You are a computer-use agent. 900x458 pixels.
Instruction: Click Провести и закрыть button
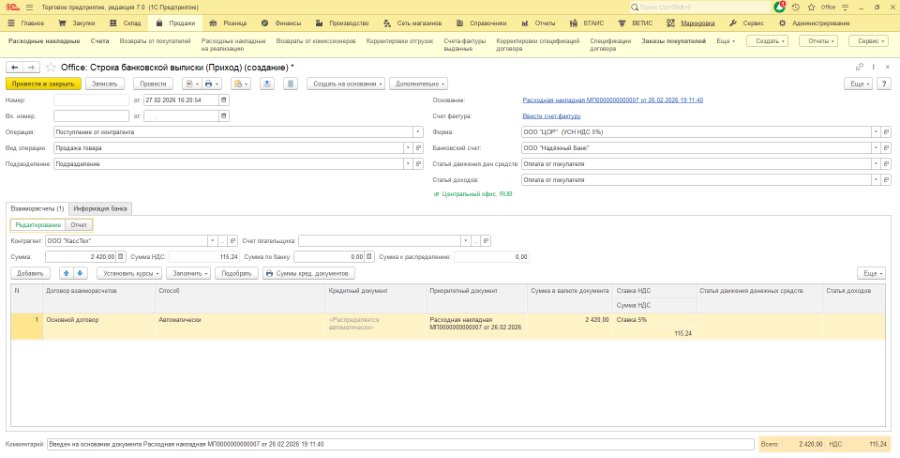44,84
